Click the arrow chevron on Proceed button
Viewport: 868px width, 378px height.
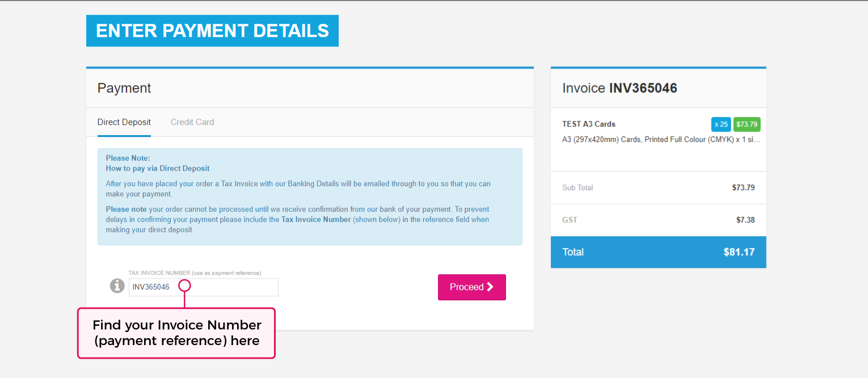click(x=490, y=287)
